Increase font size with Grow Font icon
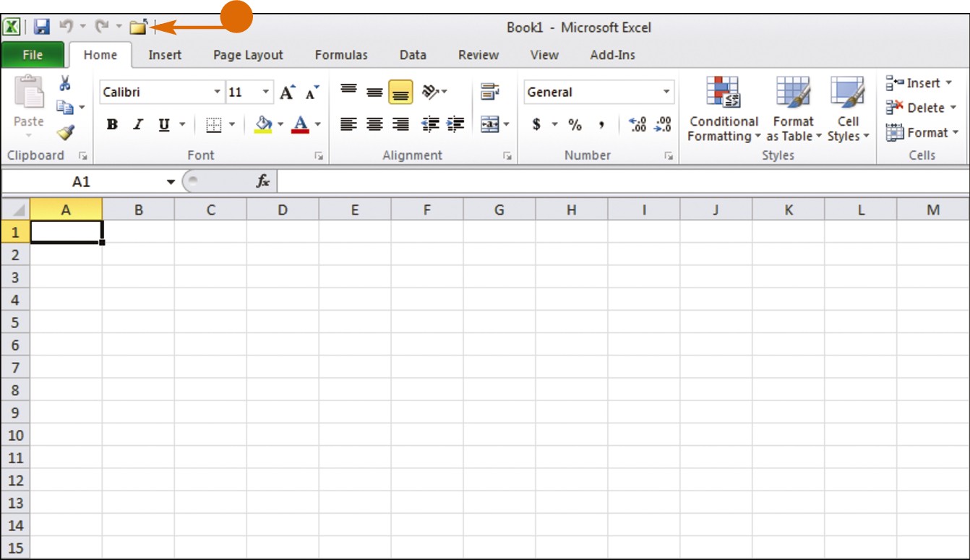 [288, 92]
